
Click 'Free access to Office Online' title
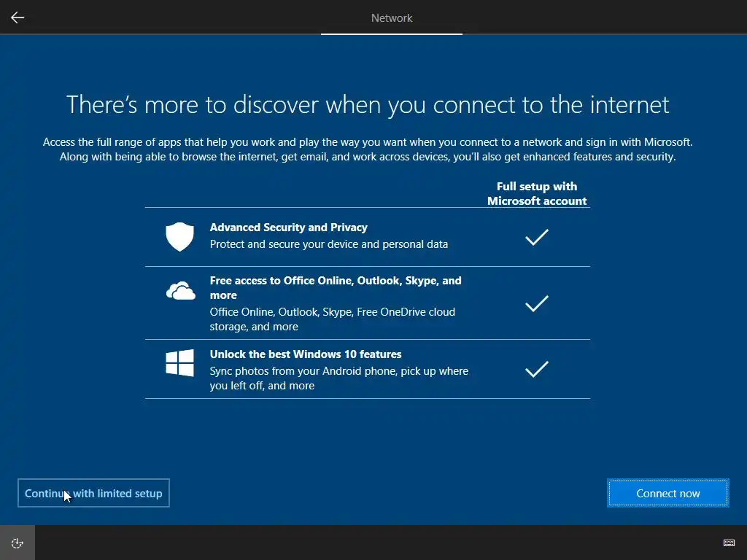(x=336, y=287)
